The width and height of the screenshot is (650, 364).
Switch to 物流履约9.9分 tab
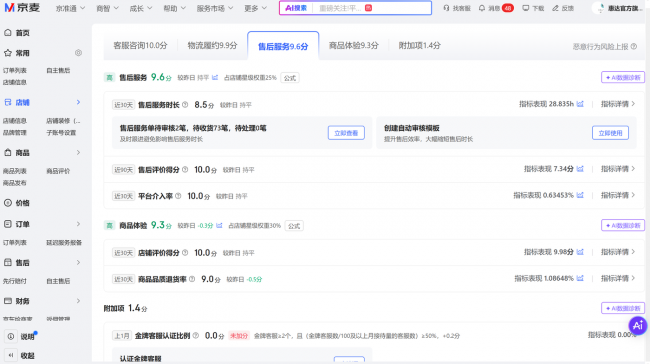[x=212, y=46]
